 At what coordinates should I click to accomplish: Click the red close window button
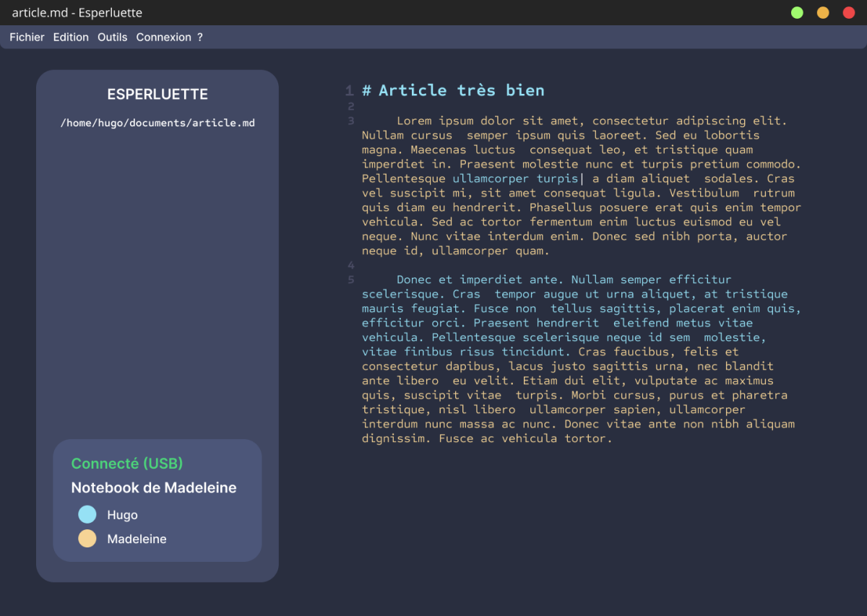tap(849, 12)
